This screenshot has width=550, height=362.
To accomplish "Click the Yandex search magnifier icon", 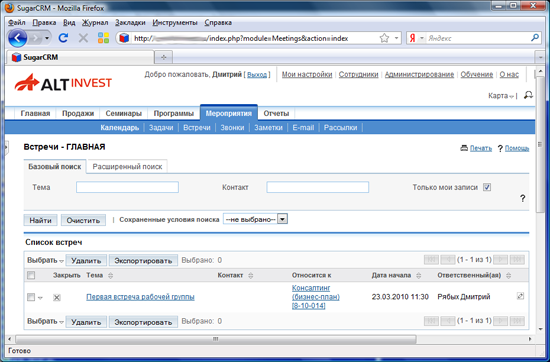I will pos(535,38).
